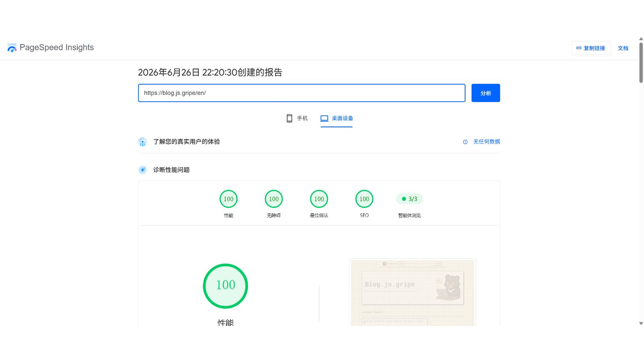Switch to the 桌面设备 tab
644x362 pixels.
point(337,118)
